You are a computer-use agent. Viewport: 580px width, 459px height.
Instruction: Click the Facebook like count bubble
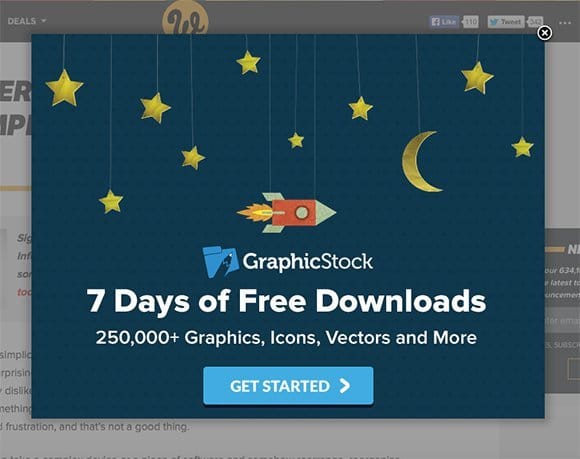coord(470,22)
